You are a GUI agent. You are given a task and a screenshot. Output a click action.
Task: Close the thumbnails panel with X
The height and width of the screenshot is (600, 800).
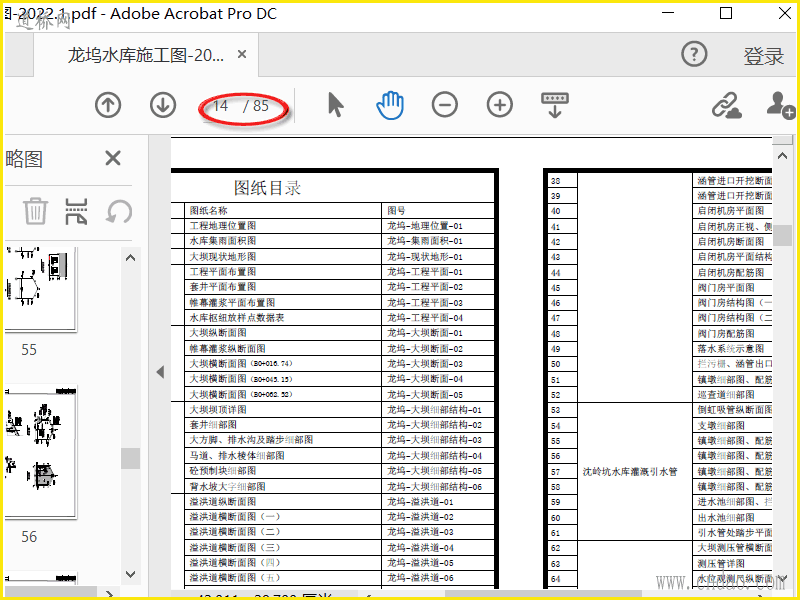[x=113, y=158]
